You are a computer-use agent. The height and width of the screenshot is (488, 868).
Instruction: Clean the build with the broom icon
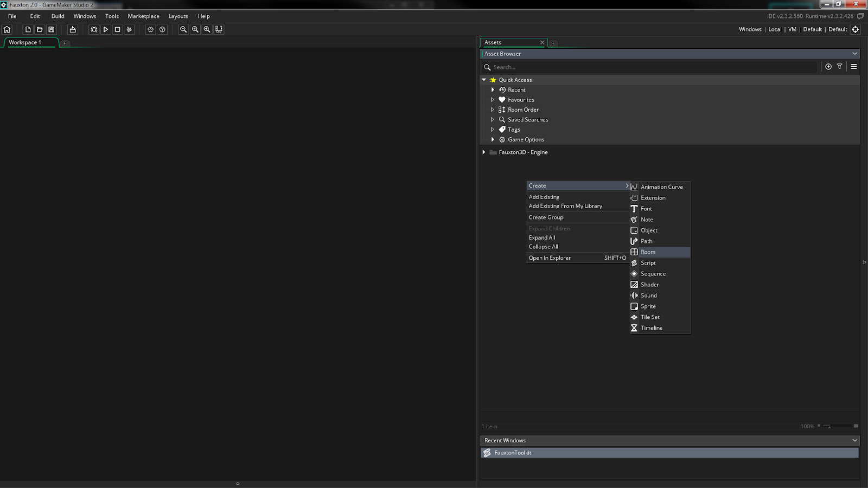(x=129, y=29)
